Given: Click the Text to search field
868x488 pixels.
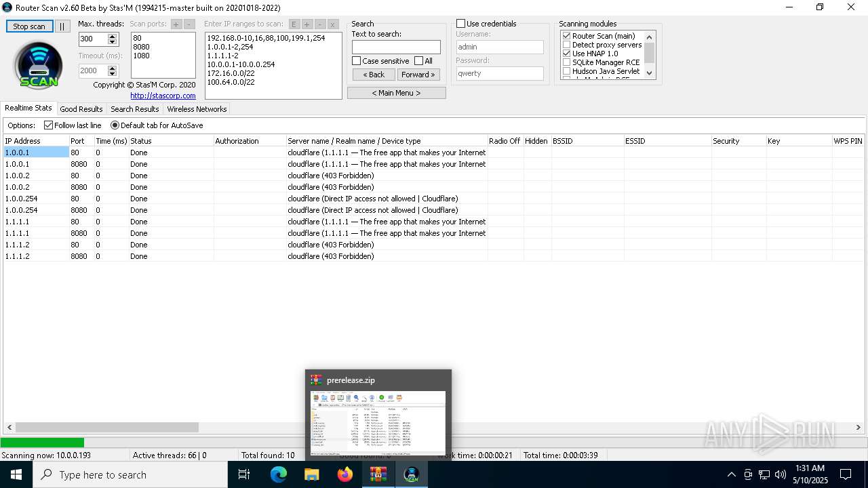Looking at the screenshot, I should click(x=396, y=47).
